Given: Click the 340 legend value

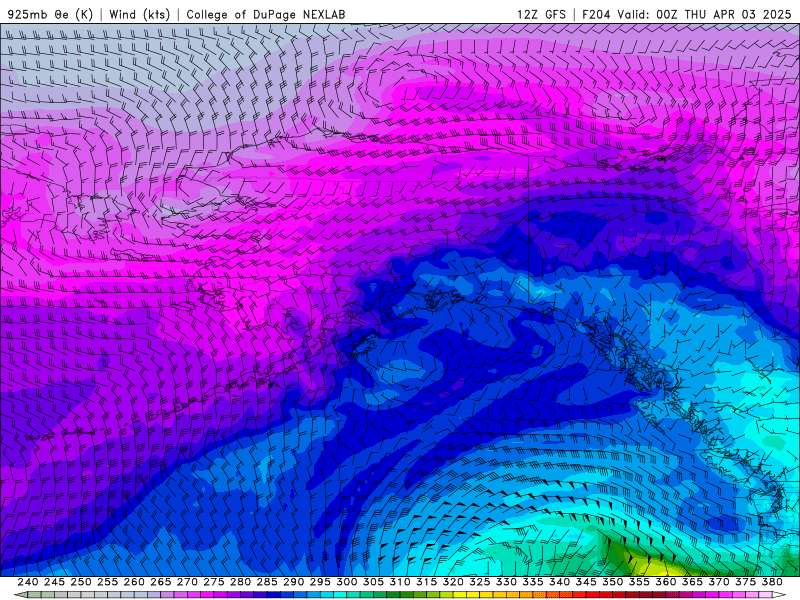Looking at the screenshot, I should 560,582.
